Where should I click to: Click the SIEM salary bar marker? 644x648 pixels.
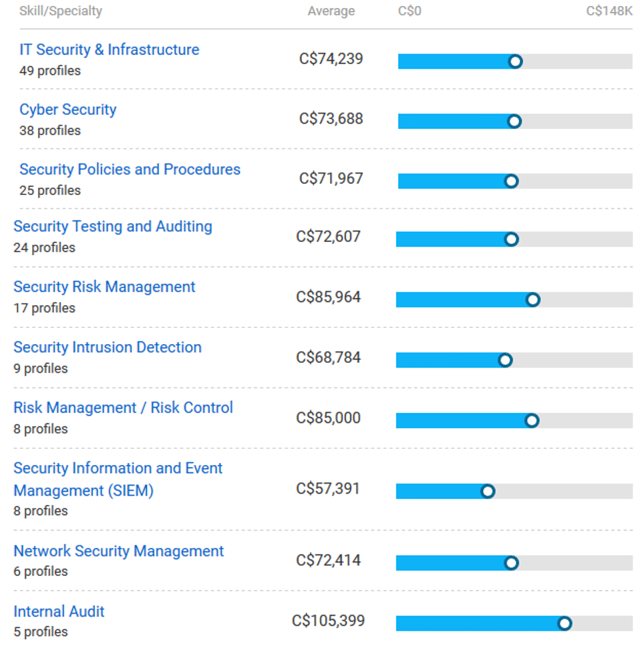tap(488, 492)
